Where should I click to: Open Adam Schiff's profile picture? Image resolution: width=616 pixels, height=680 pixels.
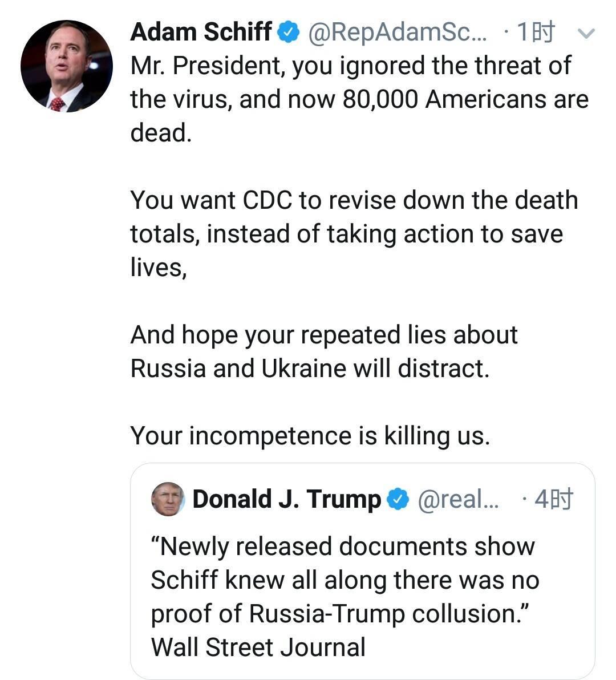[66, 66]
